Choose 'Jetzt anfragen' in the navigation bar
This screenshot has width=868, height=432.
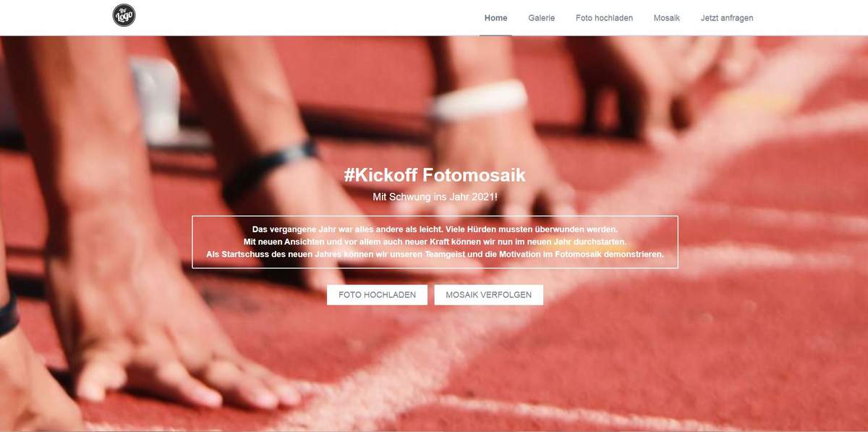(x=727, y=18)
